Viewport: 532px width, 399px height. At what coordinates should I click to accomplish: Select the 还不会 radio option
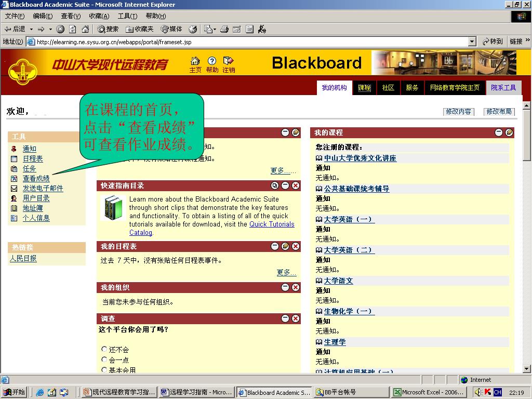coord(104,349)
